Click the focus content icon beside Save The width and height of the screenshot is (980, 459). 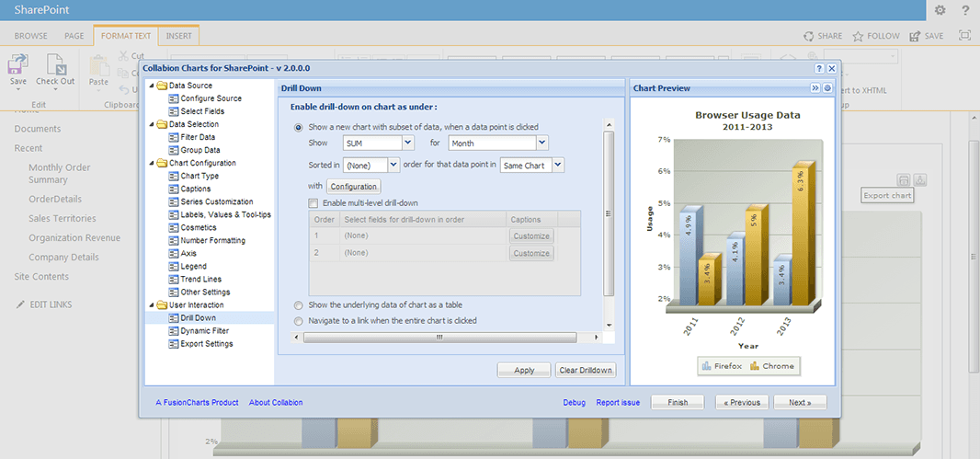click(963, 36)
